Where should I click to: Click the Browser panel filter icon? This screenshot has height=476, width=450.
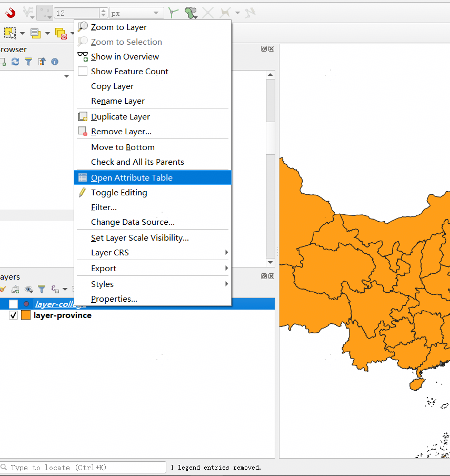(x=28, y=62)
